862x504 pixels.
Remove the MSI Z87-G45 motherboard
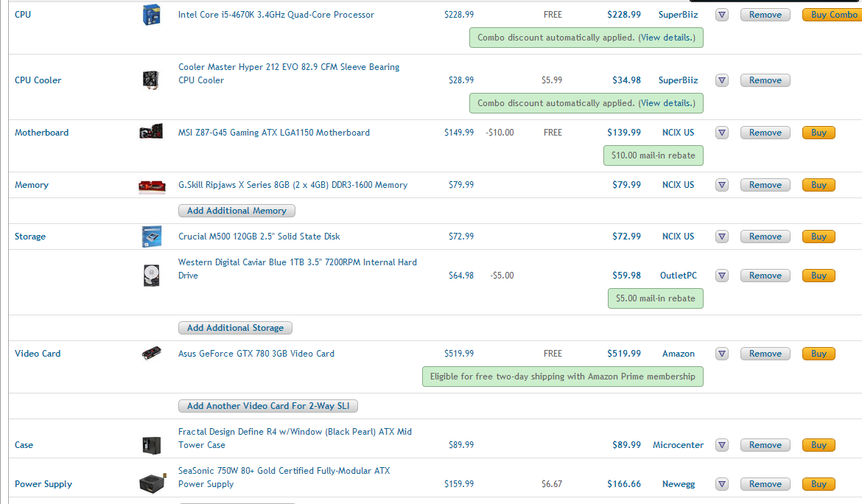(x=765, y=133)
